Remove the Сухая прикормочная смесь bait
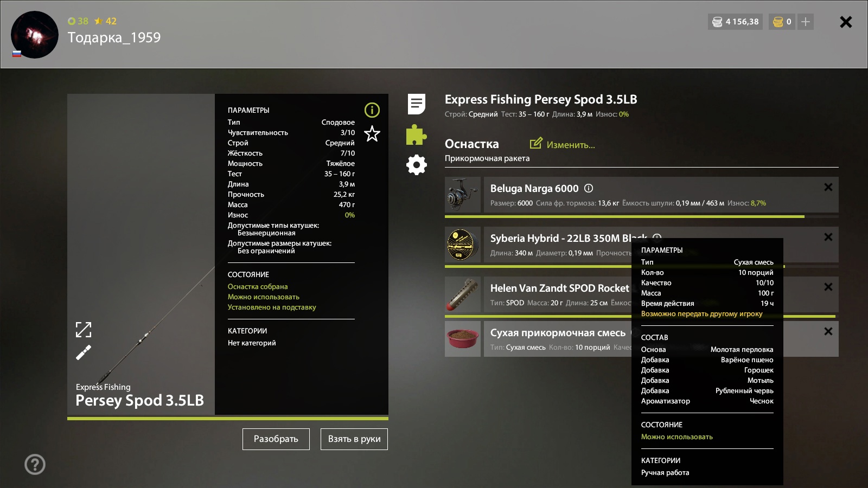Image resolution: width=868 pixels, height=488 pixels. (828, 331)
